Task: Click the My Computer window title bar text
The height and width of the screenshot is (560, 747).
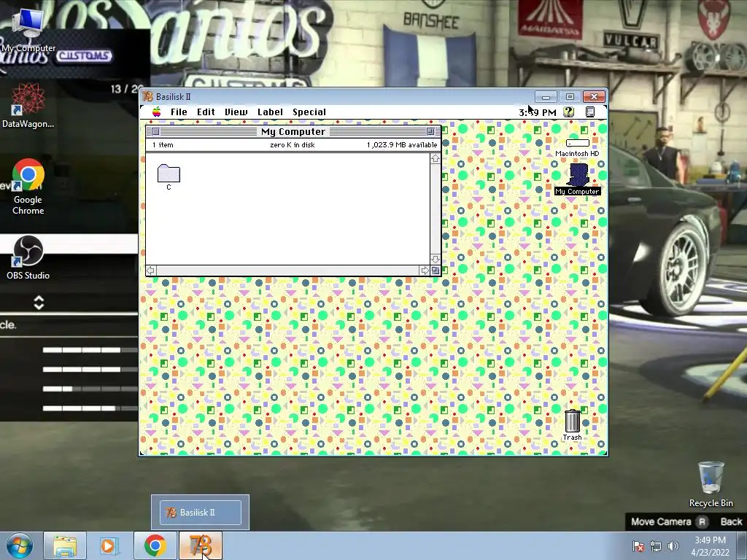Action: click(x=293, y=131)
